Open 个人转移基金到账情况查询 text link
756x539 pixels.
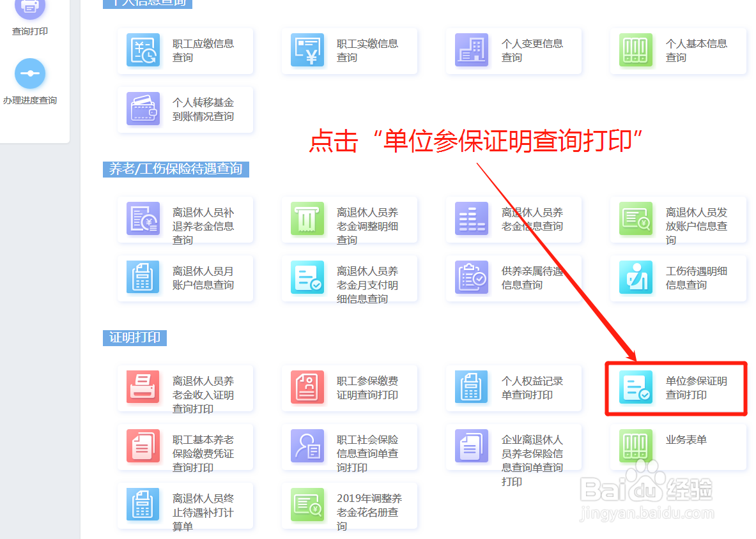(203, 109)
